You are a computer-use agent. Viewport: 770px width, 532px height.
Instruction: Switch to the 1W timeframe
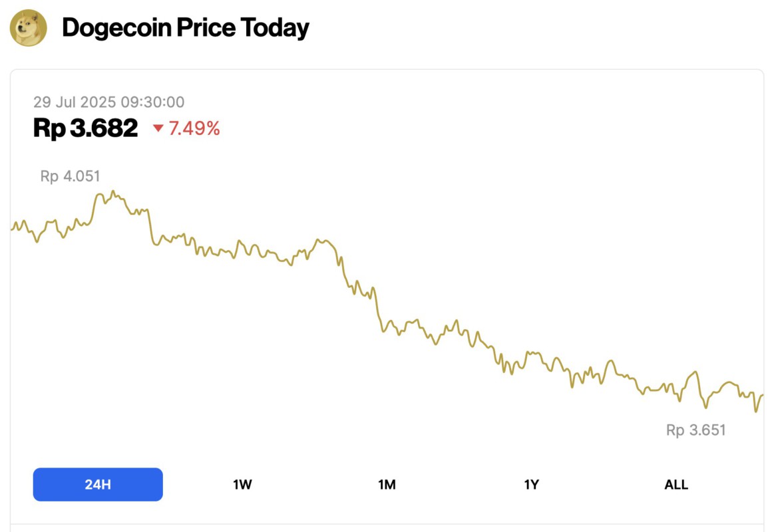[242, 485]
